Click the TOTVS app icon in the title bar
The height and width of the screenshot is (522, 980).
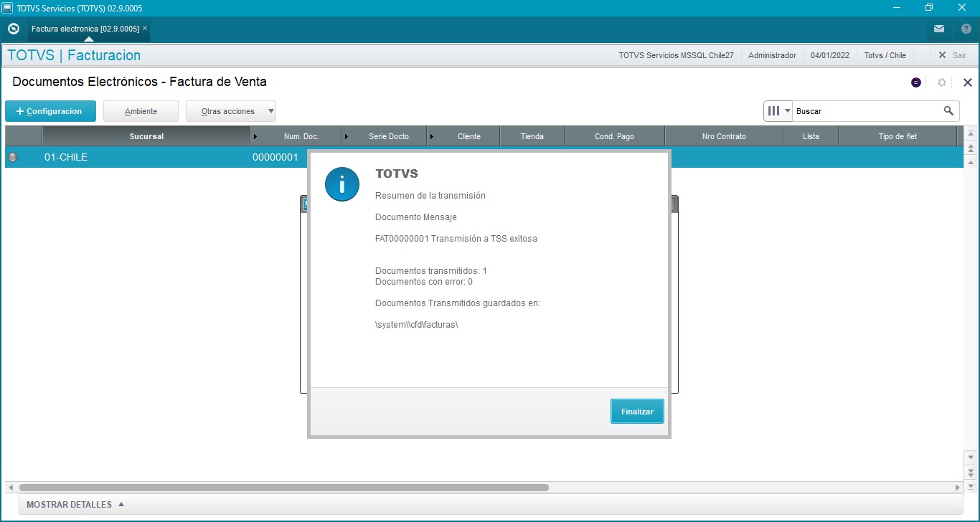[x=7, y=8]
